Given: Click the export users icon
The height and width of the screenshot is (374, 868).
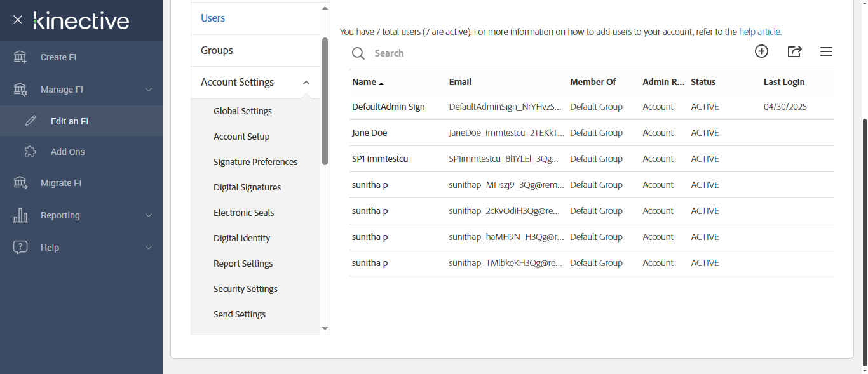Looking at the screenshot, I should pyautogui.click(x=794, y=51).
